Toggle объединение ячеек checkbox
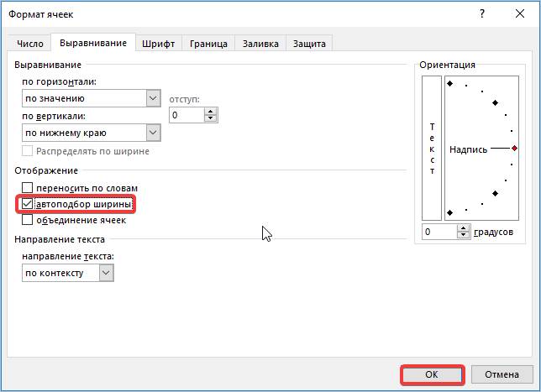 coord(28,220)
